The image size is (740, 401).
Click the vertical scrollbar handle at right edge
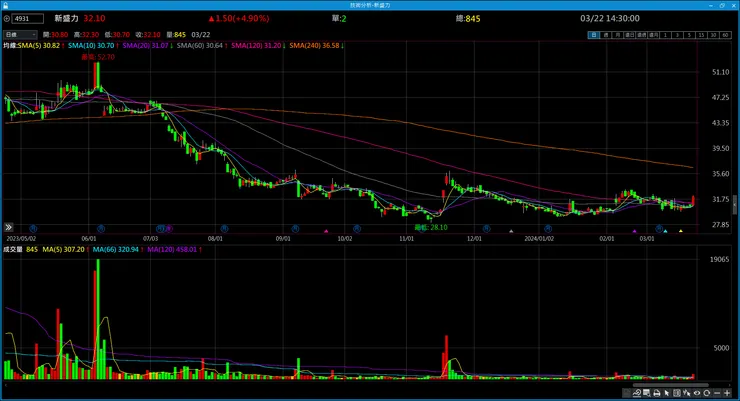click(x=735, y=204)
